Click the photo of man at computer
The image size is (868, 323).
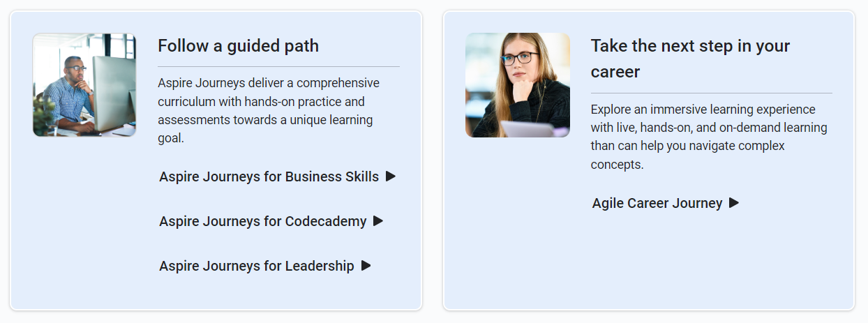tap(84, 84)
